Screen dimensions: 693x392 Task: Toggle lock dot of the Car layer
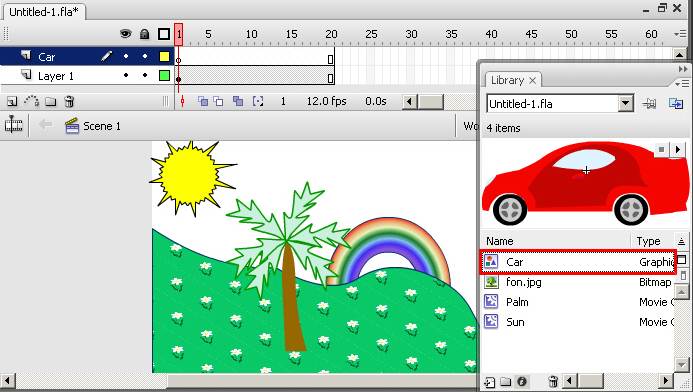click(x=145, y=56)
